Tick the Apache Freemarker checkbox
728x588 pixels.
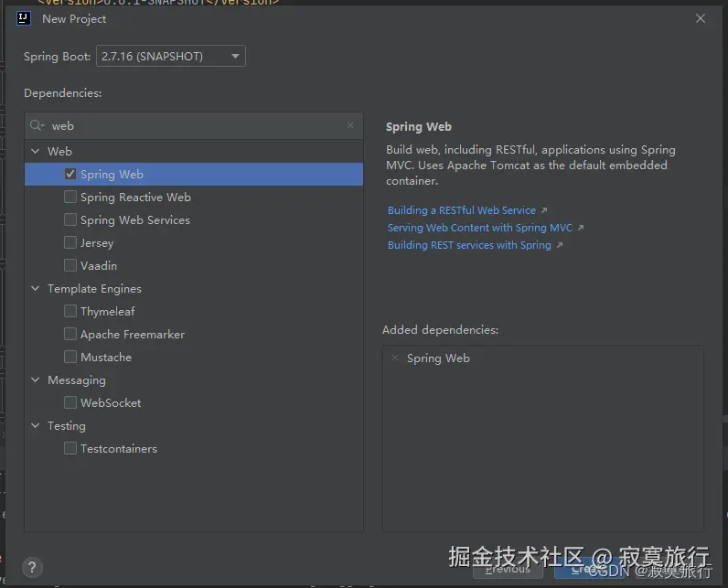[70, 334]
